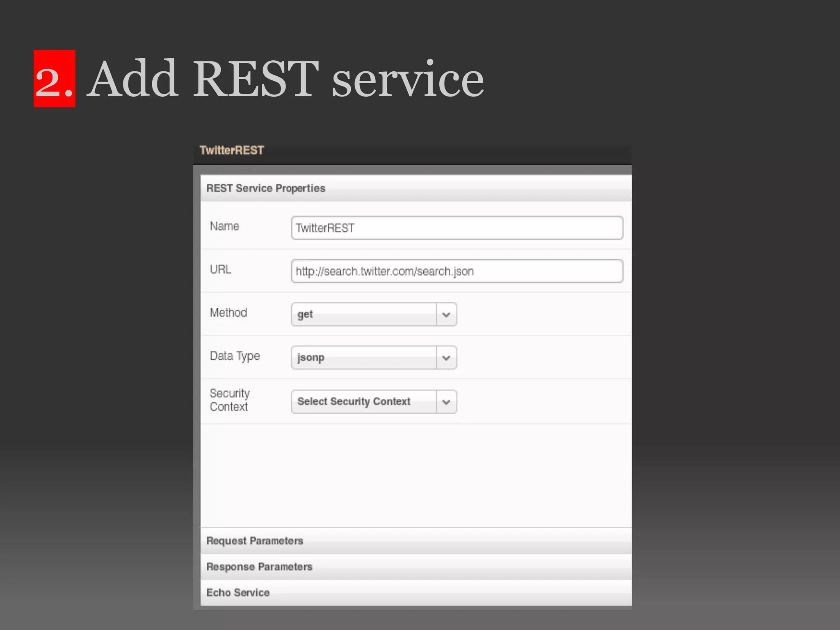Click the Name input field containing TwitterREST

(457, 228)
